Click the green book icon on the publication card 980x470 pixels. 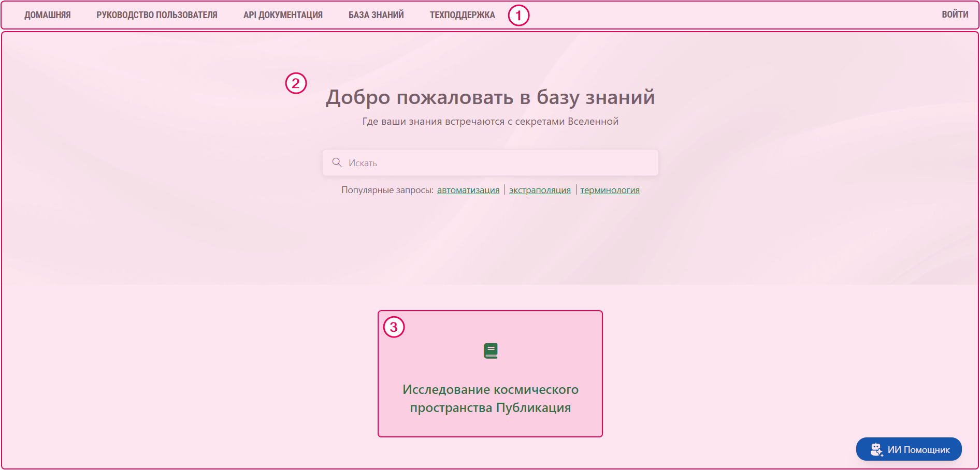(x=490, y=350)
